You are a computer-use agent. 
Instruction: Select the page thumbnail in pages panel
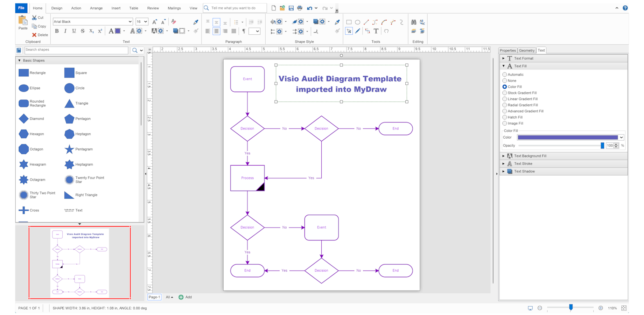(x=79, y=262)
